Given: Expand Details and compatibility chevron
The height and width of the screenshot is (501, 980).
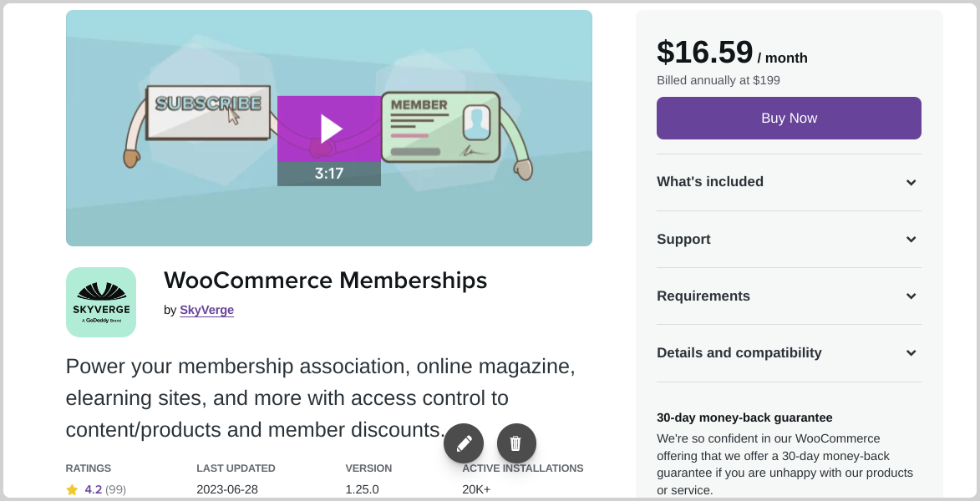Looking at the screenshot, I should [911, 353].
